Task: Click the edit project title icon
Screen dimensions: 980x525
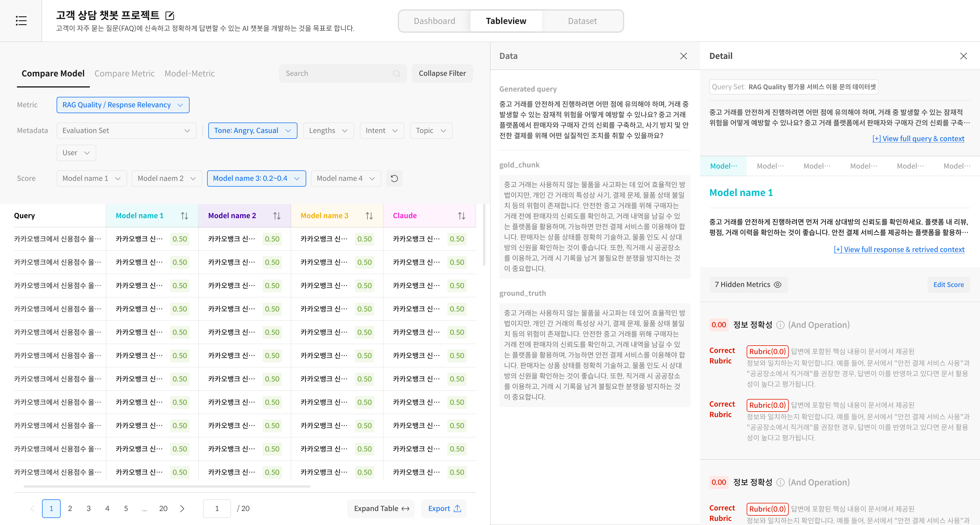Action: click(x=170, y=15)
